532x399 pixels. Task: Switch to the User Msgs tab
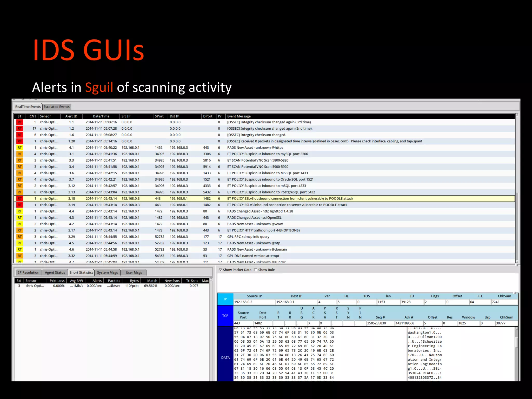coord(134,272)
